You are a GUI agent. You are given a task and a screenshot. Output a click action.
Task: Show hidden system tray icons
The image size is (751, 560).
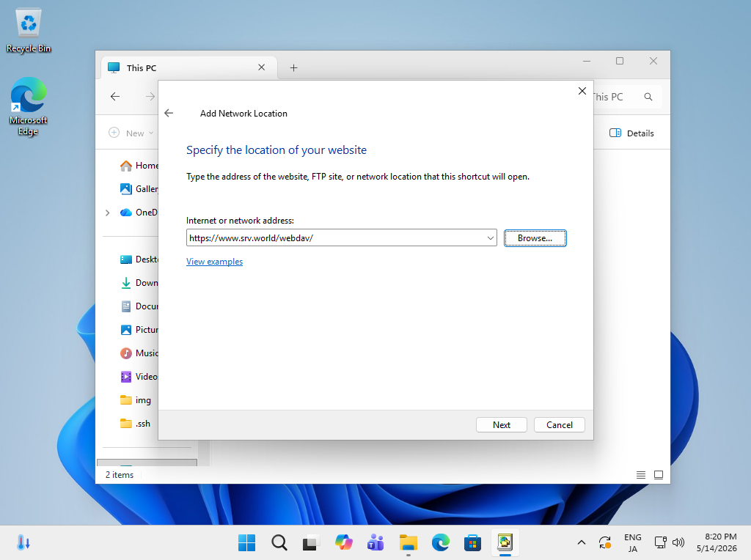coord(582,542)
